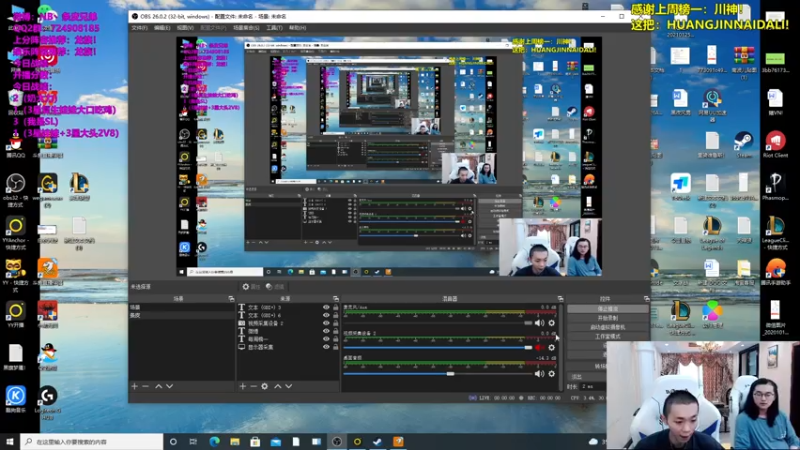Toggle lock on 文本 (GDI+) 6 source

(335, 315)
